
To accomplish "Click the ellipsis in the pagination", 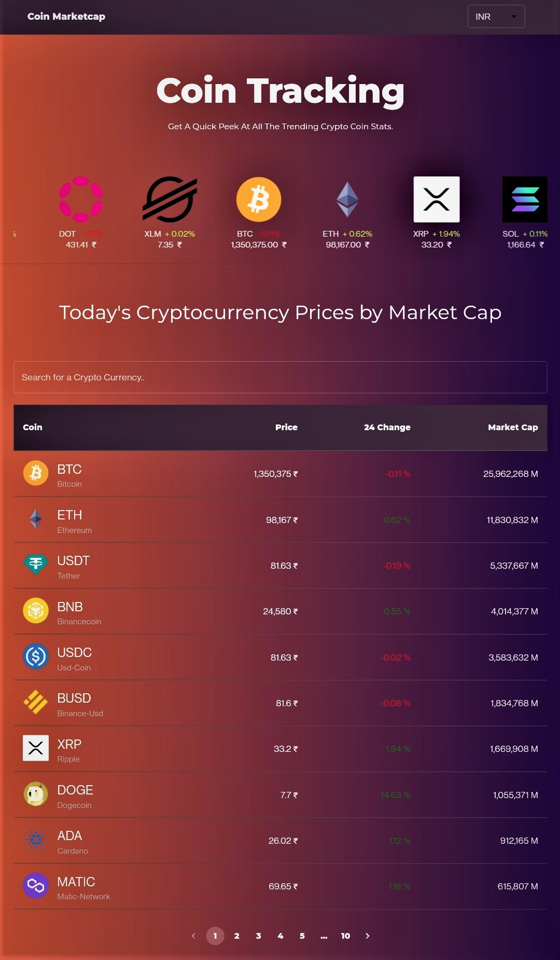I will click(324, 936).
